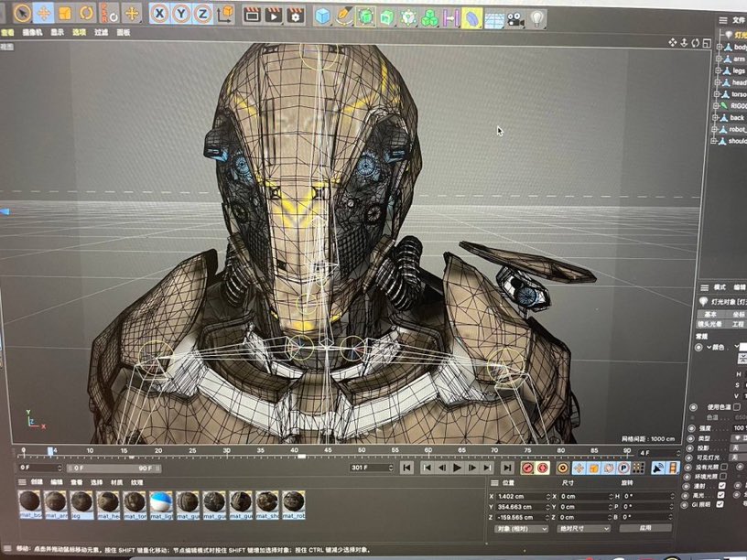Click viewport rotate navigation icon
Image resolution: width=747 pixels, height=560 pixels.
click(x=695, y=43)
